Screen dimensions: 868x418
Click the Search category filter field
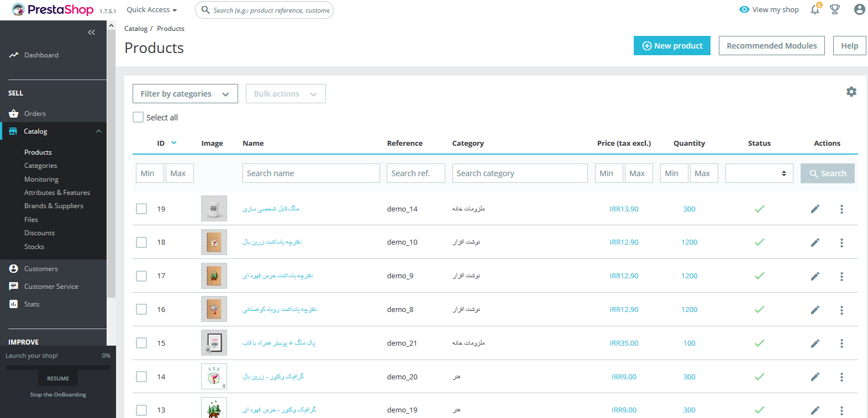click(x=520, y=173)
